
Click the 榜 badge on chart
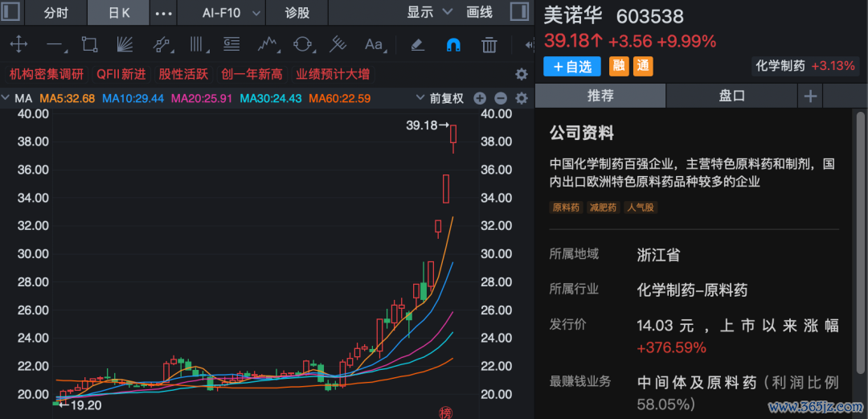445,412
